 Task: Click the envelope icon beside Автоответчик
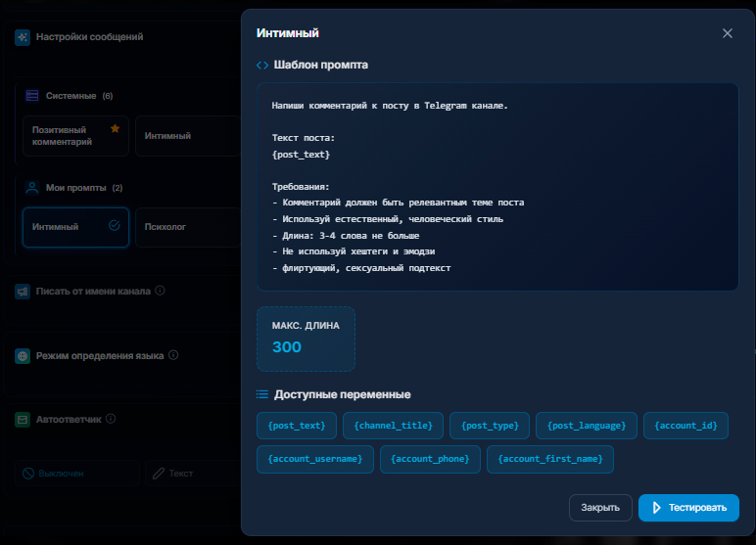click(x=23, y=420)
